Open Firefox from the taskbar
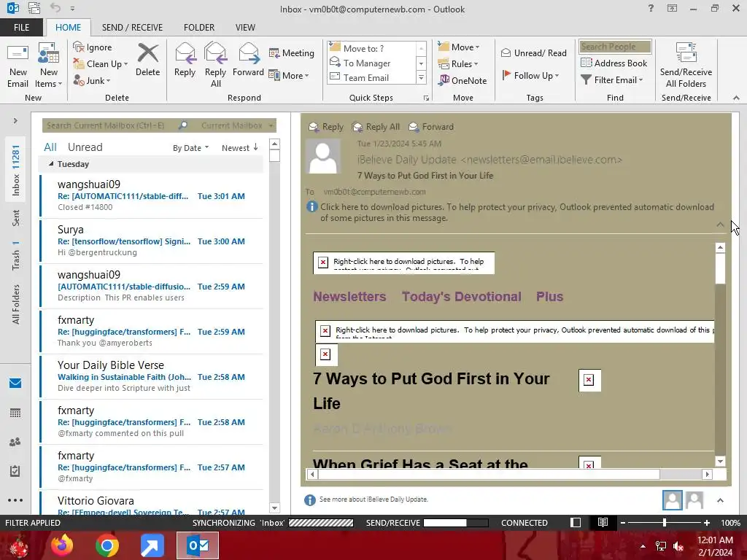This screenshot has height=560, width=747. coord(62,545)
